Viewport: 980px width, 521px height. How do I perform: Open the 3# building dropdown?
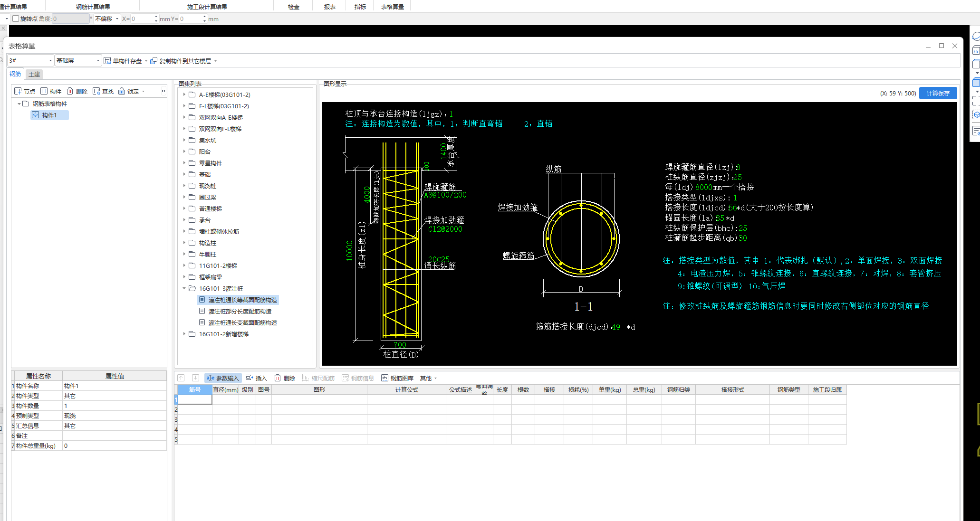(x=30, y=61)
